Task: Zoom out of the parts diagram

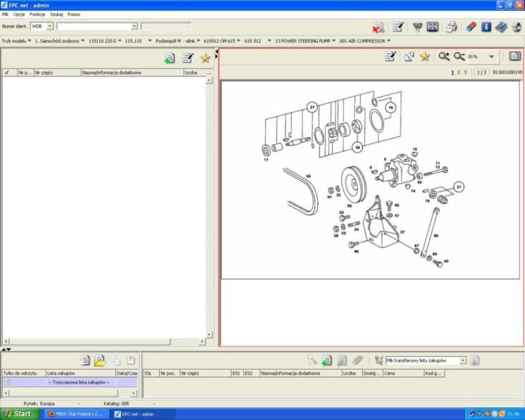Action: click(x=459, y=56)
